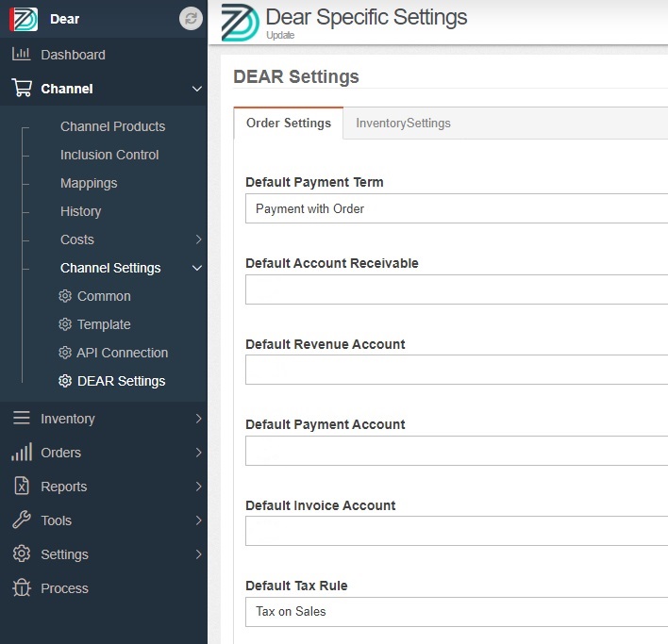Open the Inclusion Control page

(x=109, y=155)
